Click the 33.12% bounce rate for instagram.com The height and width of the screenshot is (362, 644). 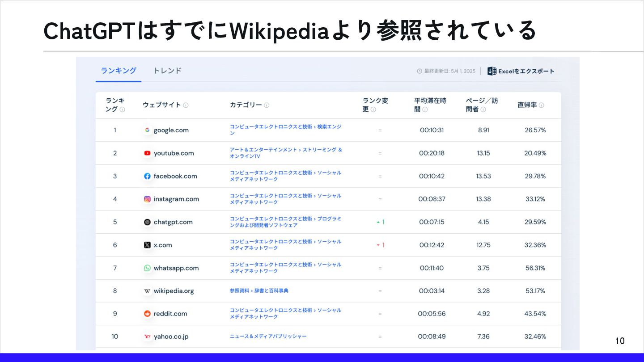click(535, 199)
